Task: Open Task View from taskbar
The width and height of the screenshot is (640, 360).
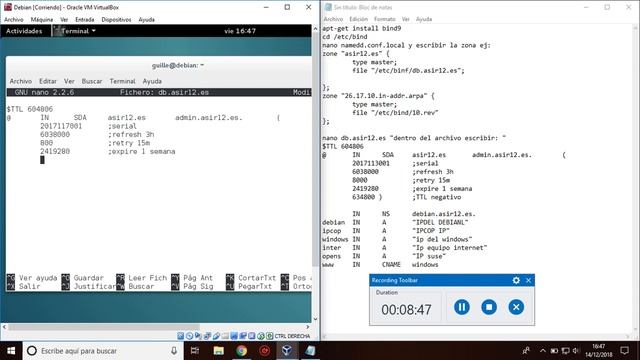Action: 195,351
